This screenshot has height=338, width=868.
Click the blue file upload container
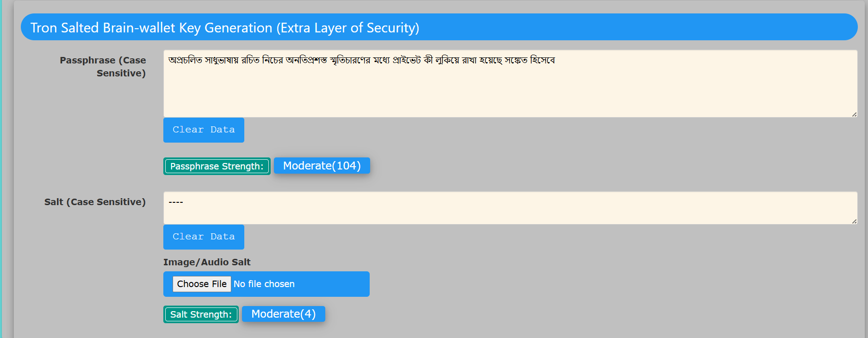(x=267, y=284)
